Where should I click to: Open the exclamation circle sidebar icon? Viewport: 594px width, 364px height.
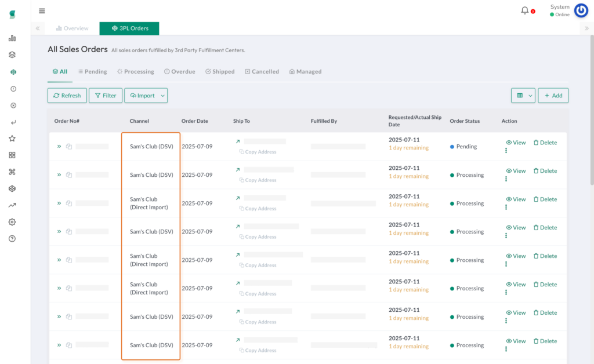coord(13,89)
